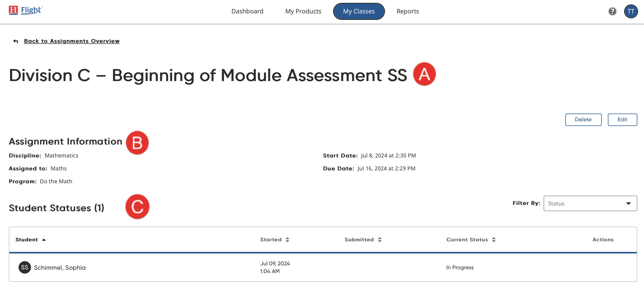The width and height of the screenshot is (644, 287).
Task: Click the SS student avatar icon
Action: (25, 267)
